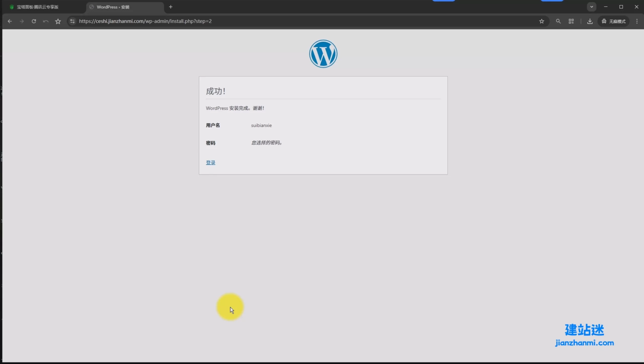Click the undo arrow icon in toolbar
The image size is (644, 364).
46,21
